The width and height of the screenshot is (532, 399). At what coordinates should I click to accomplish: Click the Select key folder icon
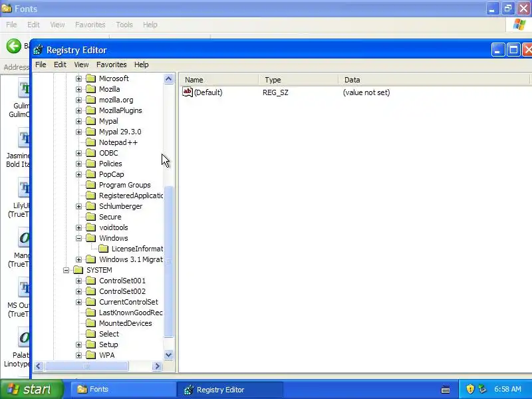(90, 334)
